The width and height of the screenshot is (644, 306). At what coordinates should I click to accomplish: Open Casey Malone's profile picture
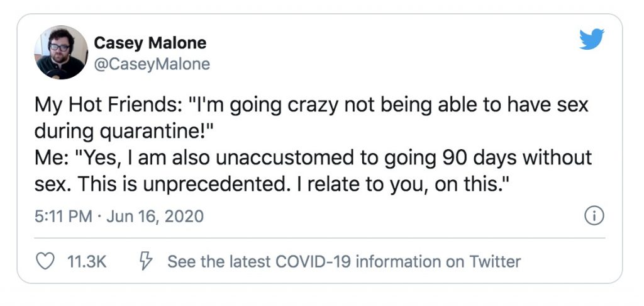[61, 52]
